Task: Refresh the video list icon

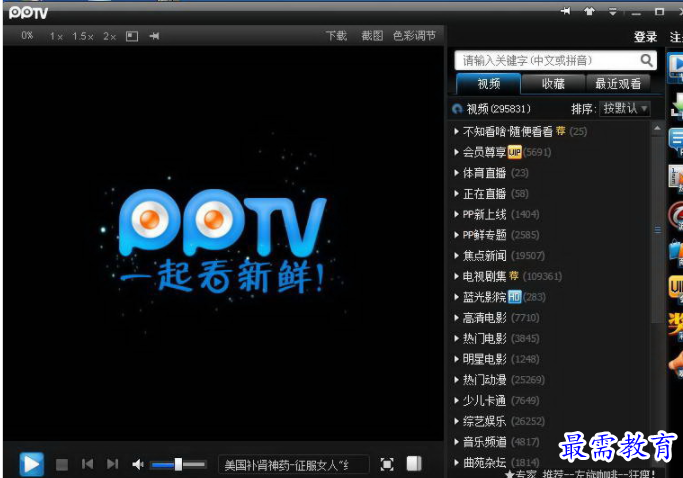Action: tap(457, 108)
